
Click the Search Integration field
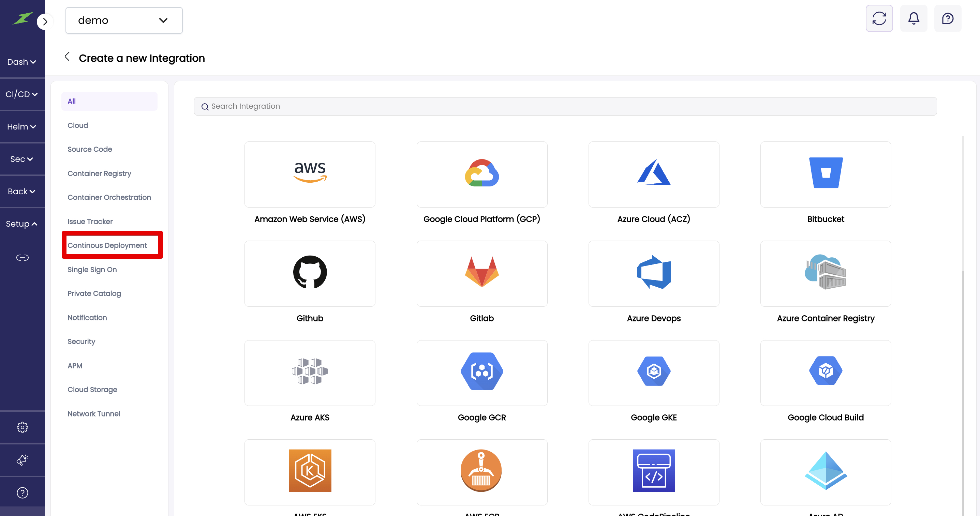pyautogui.click(x=565, y=106)
